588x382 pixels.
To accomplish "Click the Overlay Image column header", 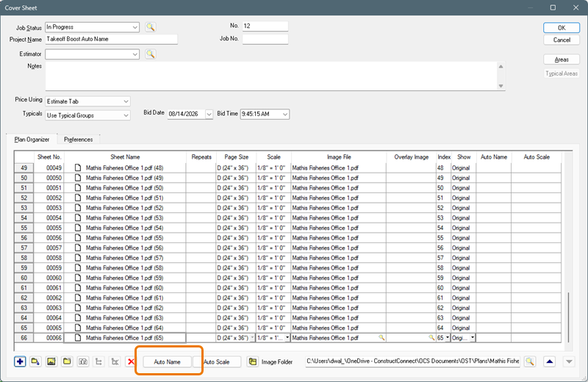I will click(x=412, y=157).
